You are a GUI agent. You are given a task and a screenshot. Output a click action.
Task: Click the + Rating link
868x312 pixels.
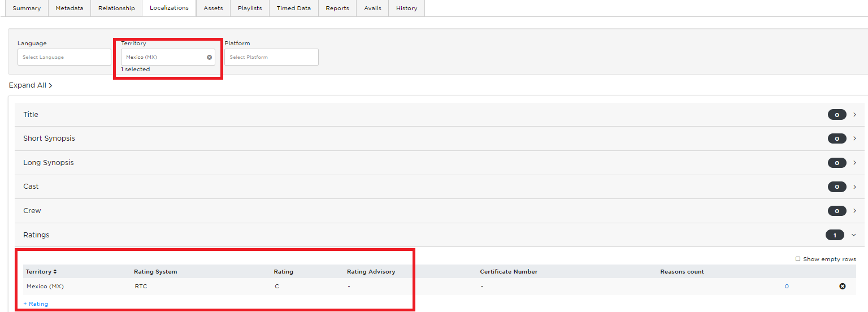pyautogui.click(x=36, y=304)
